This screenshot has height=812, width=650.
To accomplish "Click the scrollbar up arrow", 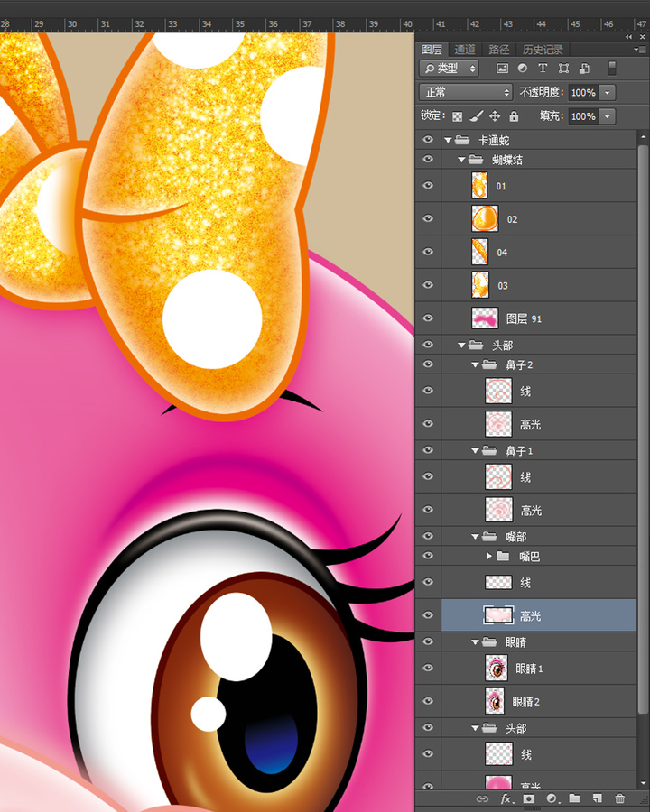I will point(644,137).
